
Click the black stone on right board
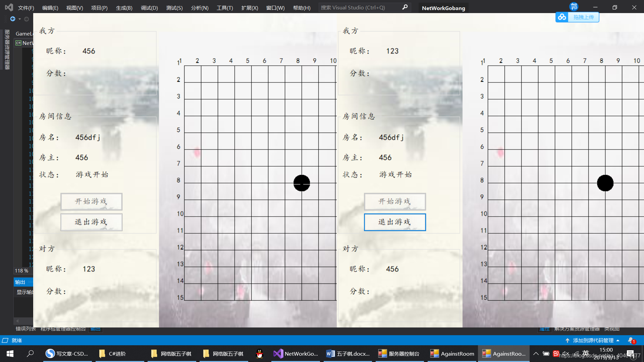605,183
